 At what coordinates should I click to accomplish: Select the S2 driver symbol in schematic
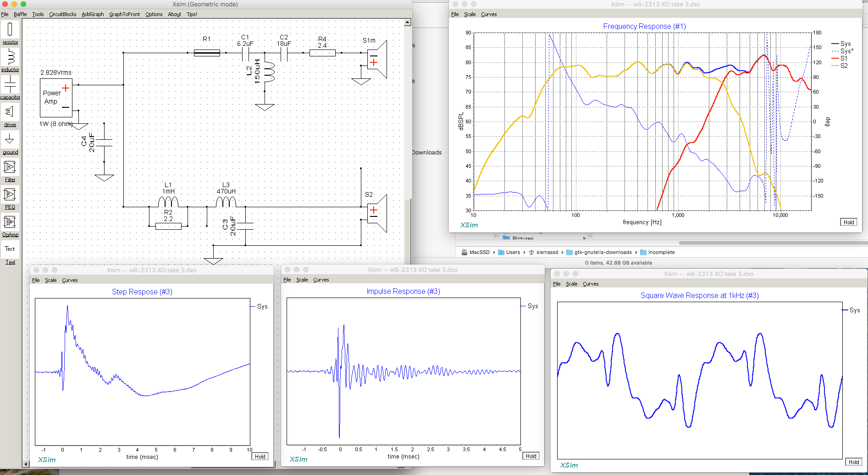(377, 213)
